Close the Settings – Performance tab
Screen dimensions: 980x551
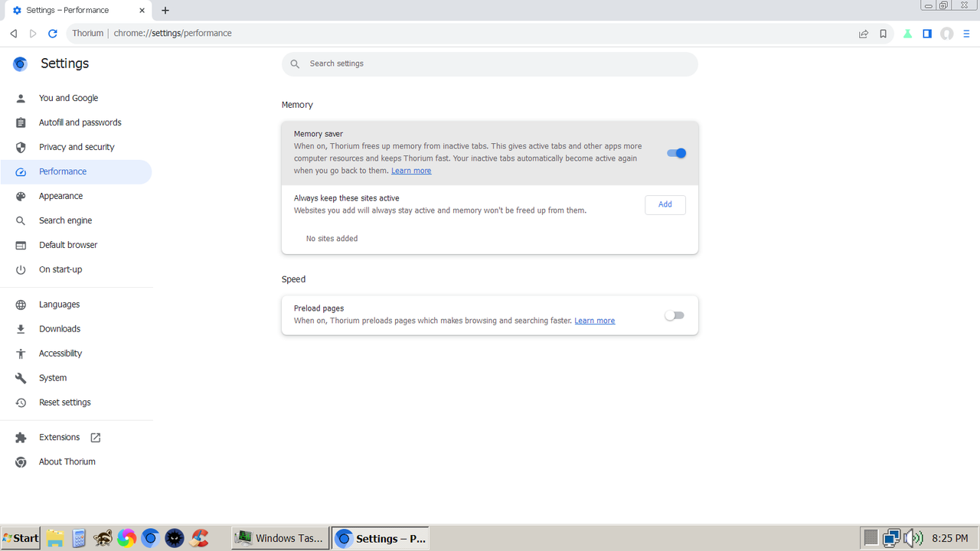pos(142,11)
